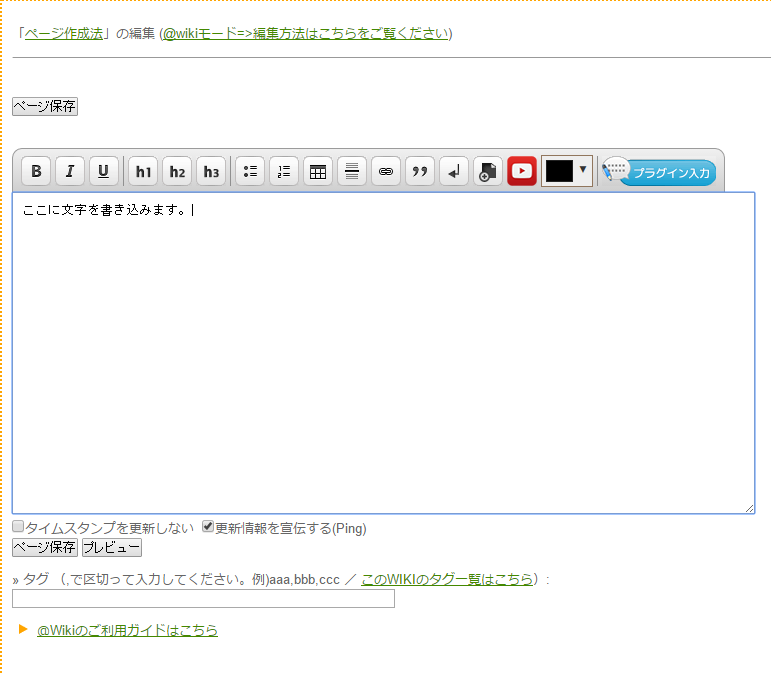
Task: Insert a horizontal line
Action: 352,171
